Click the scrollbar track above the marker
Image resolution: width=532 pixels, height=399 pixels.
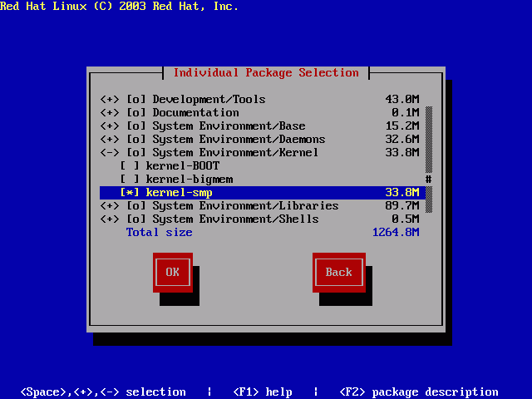[x=429, y=140]
